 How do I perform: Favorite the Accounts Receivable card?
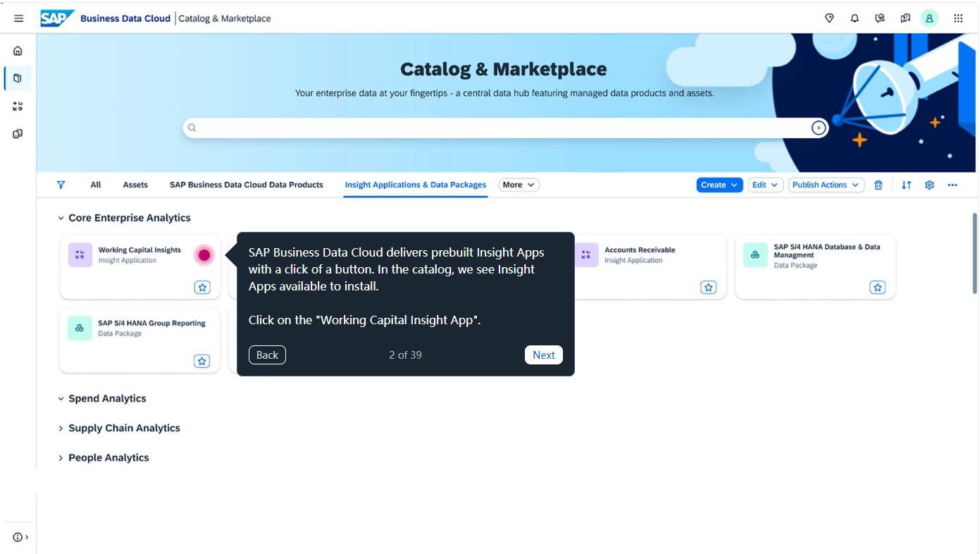point(709,288)
